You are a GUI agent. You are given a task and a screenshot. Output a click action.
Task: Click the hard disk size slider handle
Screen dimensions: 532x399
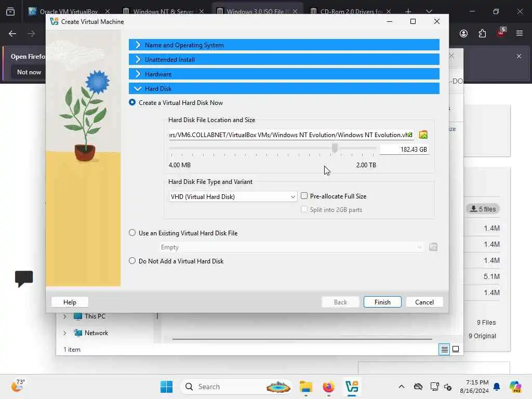[335, 148]
